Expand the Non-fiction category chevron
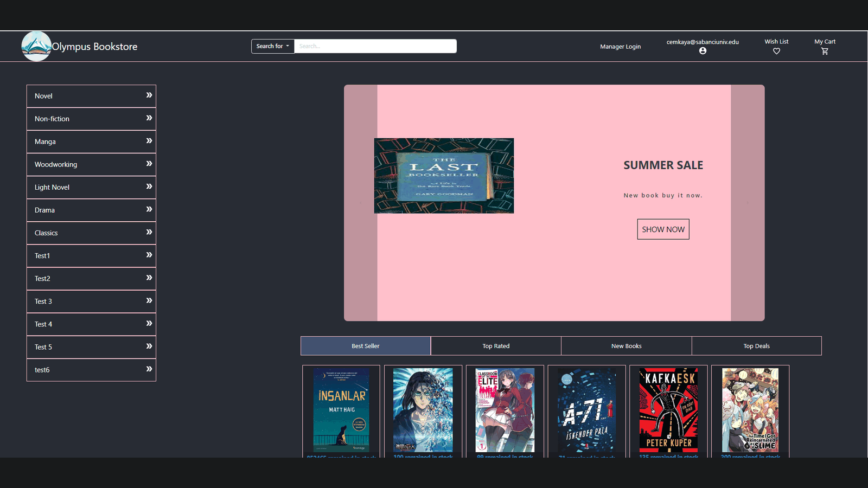 (149, 118)
